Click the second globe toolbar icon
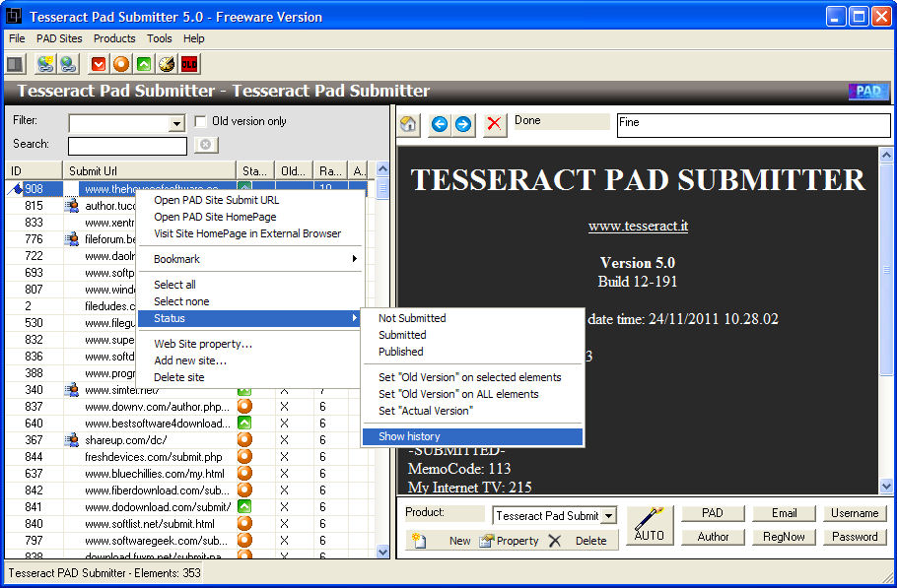 point(68,64)
